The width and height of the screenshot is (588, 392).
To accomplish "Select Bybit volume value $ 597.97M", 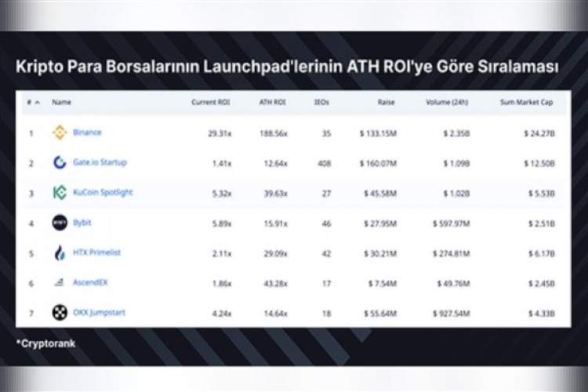I will [x=451, y=224].
